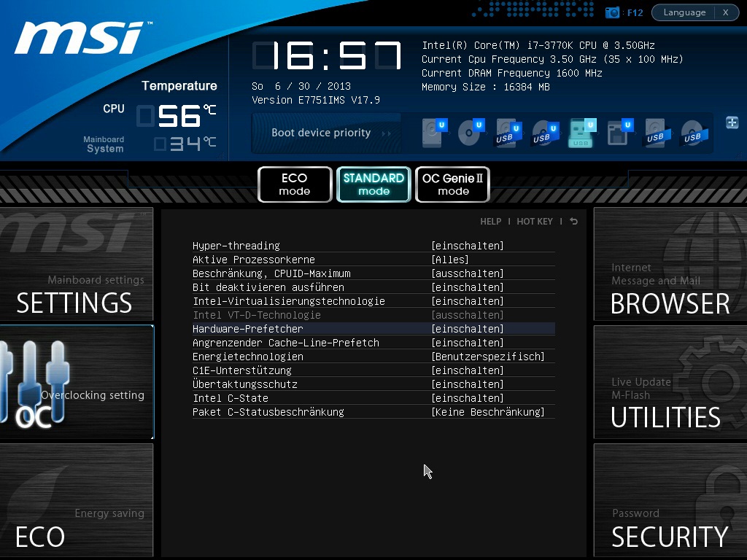Click the Memory Size 16384 MB text

(485, 87)
